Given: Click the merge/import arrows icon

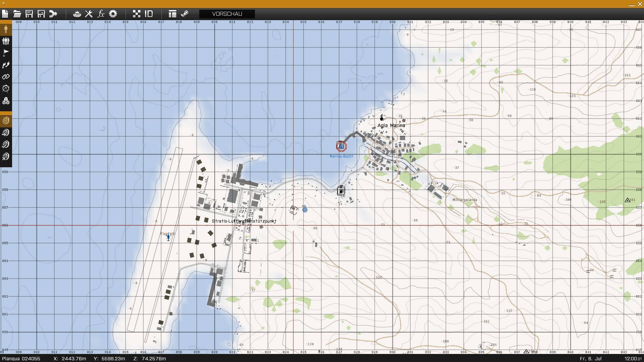Looking at the screenshot, I should point(53,14).
